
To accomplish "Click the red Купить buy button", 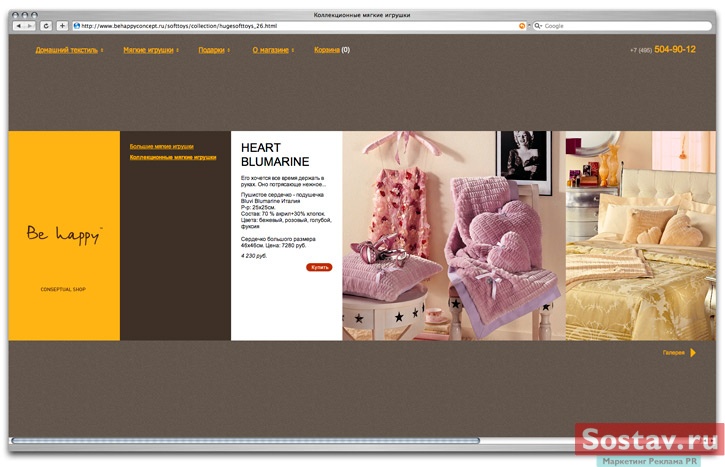I will (319, 267).
